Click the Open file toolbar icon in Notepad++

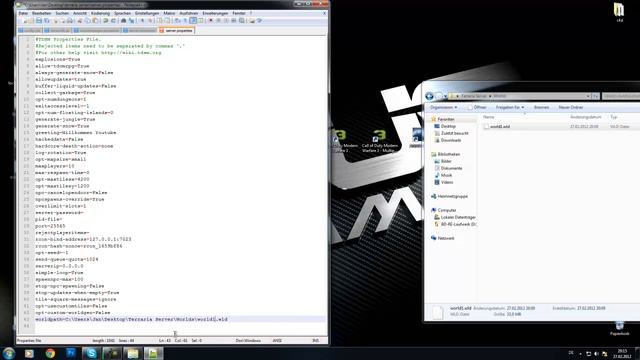[32, 20]
